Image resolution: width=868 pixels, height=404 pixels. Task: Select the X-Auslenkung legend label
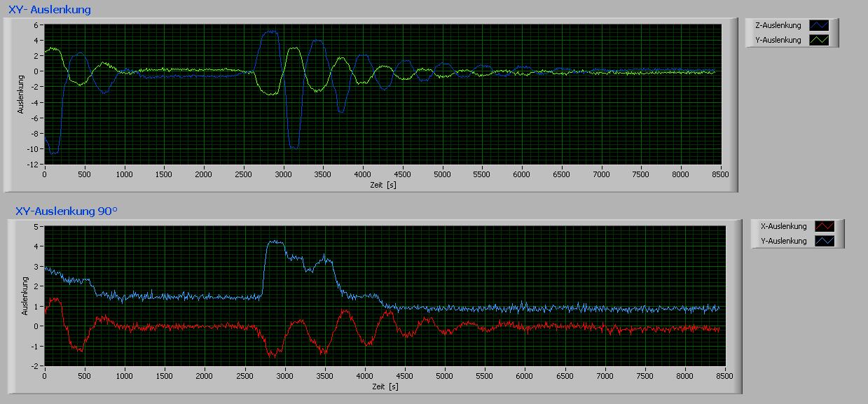click(783, 226)
